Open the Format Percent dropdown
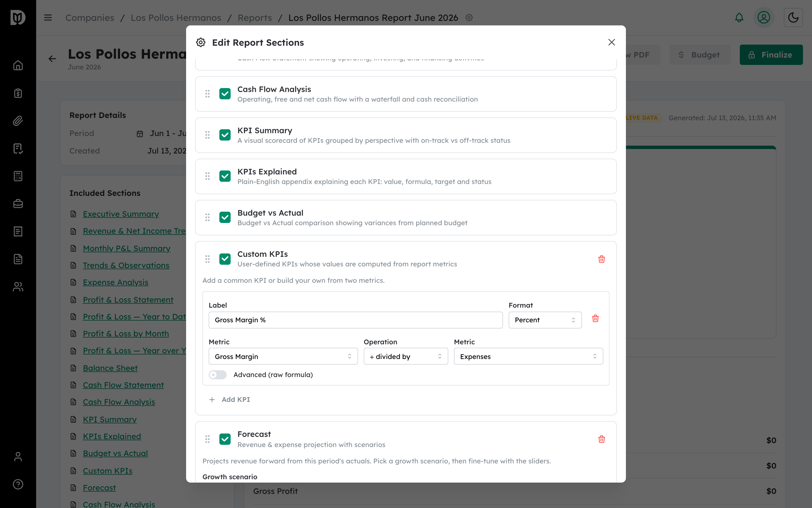Viewport: 812px width, 508px height. point(545,320)
